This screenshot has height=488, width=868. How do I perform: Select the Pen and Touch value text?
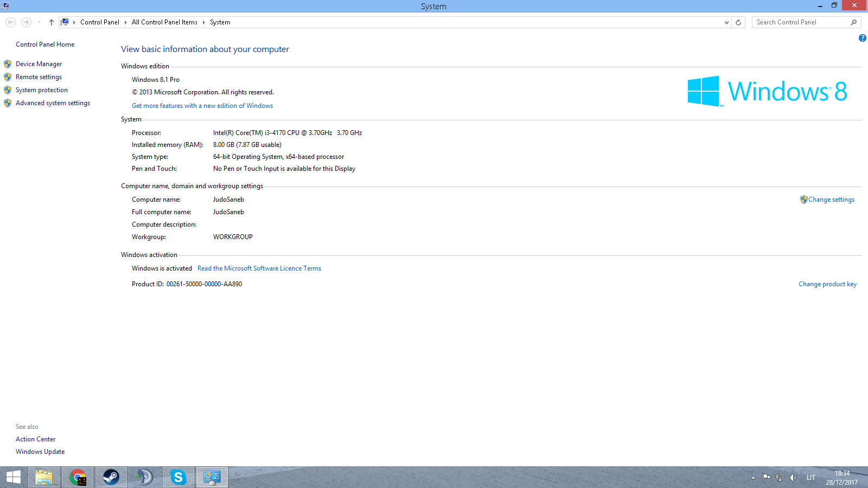[284, 169]
